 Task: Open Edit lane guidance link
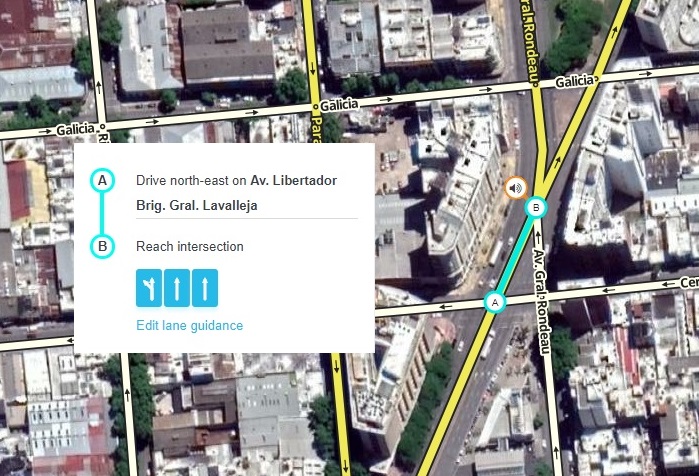(189, 325)
